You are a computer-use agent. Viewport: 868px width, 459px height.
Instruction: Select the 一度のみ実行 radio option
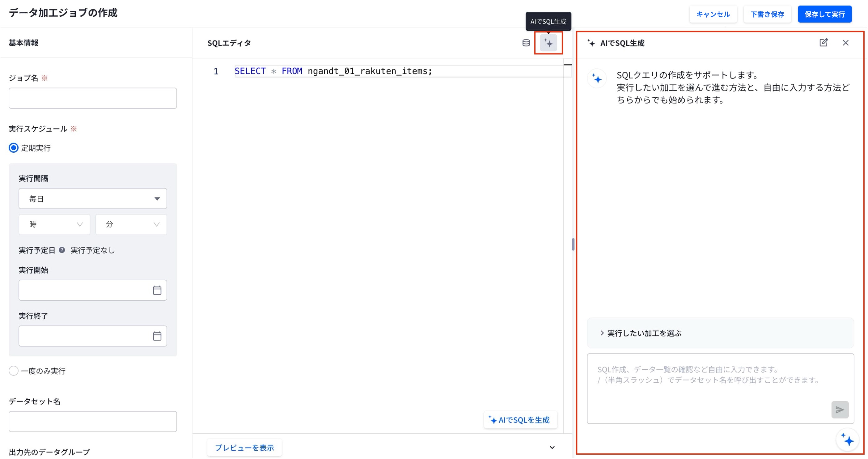(14, 371)
